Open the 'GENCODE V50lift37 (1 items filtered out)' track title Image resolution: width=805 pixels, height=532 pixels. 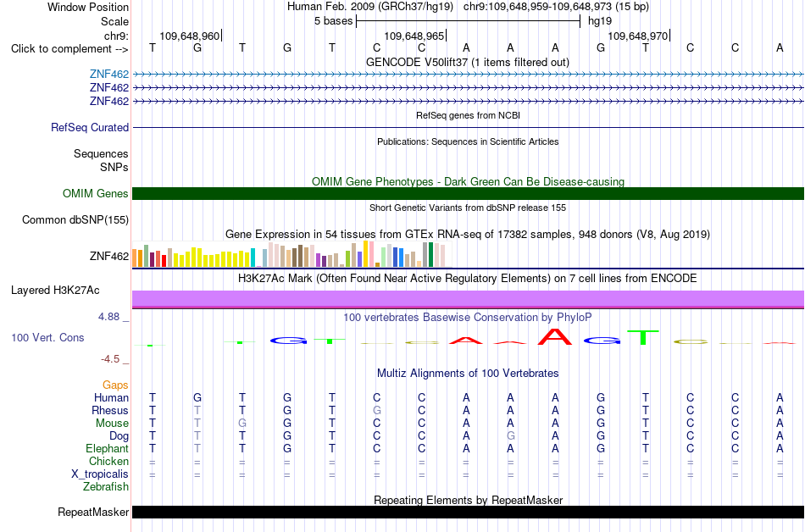tap(468, 62)
